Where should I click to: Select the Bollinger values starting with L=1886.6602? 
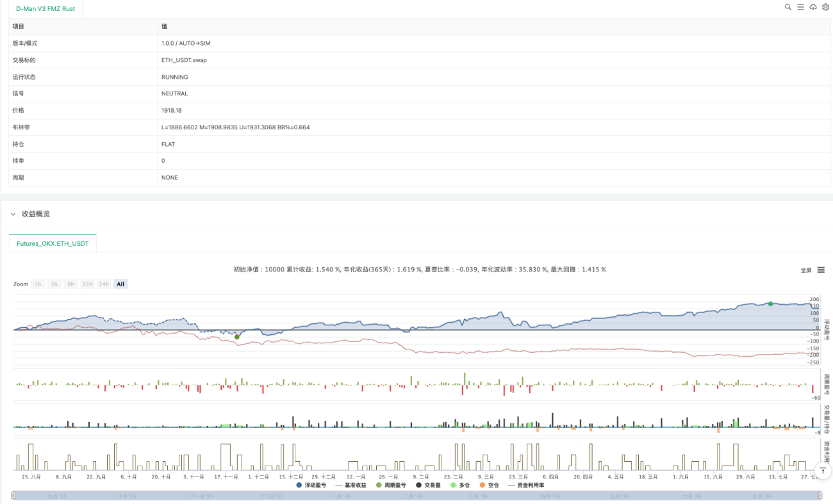(x=236, y=127)
